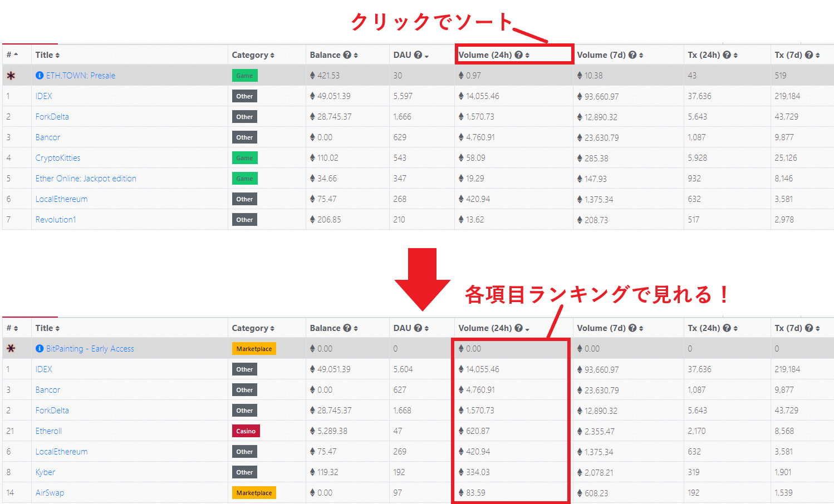The height and width of the screenshot is (504, 834).
Task: Select the 7d volume value 285.38
Action: click(596, 159)
